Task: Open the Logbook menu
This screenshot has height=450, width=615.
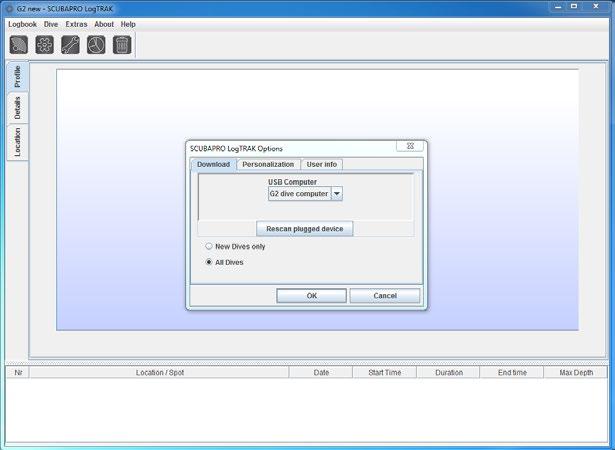Action: tap(22, 24)
